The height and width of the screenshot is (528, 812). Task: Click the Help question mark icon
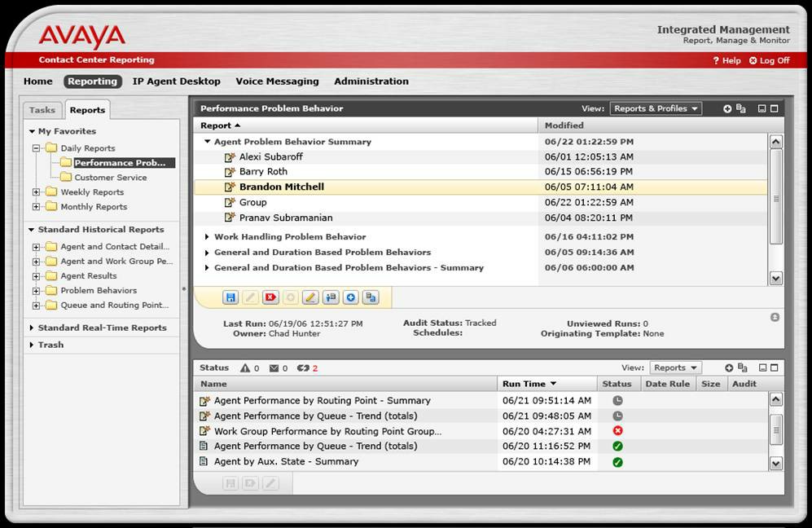716,60
